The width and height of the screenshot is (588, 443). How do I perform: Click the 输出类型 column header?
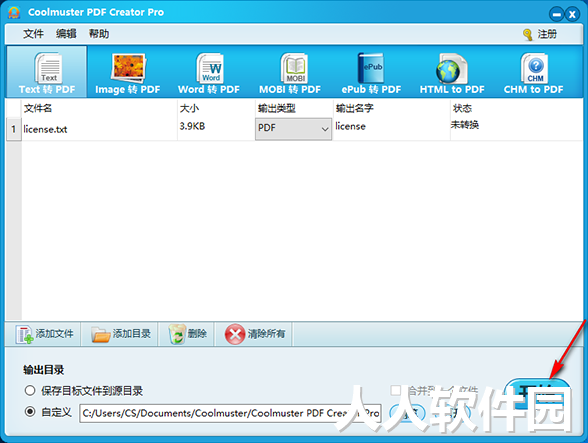pos(293,108)
